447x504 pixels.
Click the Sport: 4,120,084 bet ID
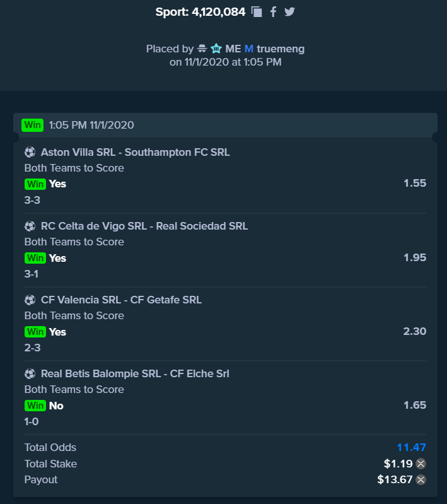(200, 12)
